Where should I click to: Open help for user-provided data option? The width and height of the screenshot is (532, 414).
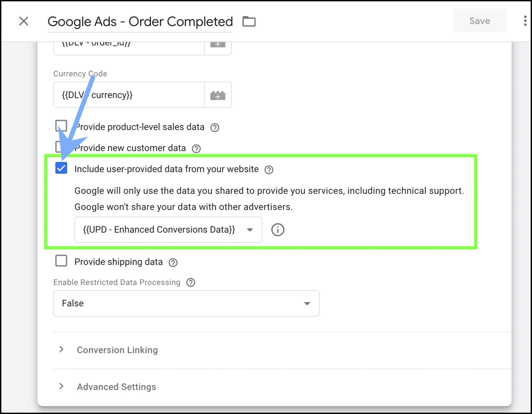point(269,170)
